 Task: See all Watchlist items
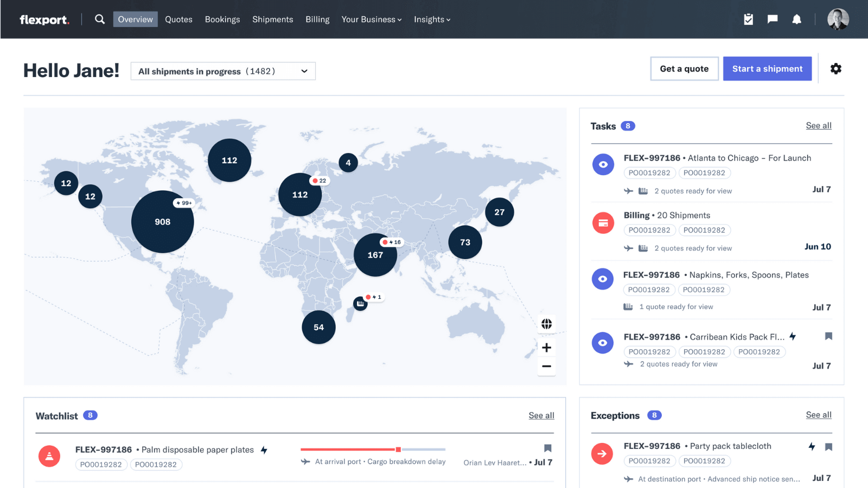541,415
